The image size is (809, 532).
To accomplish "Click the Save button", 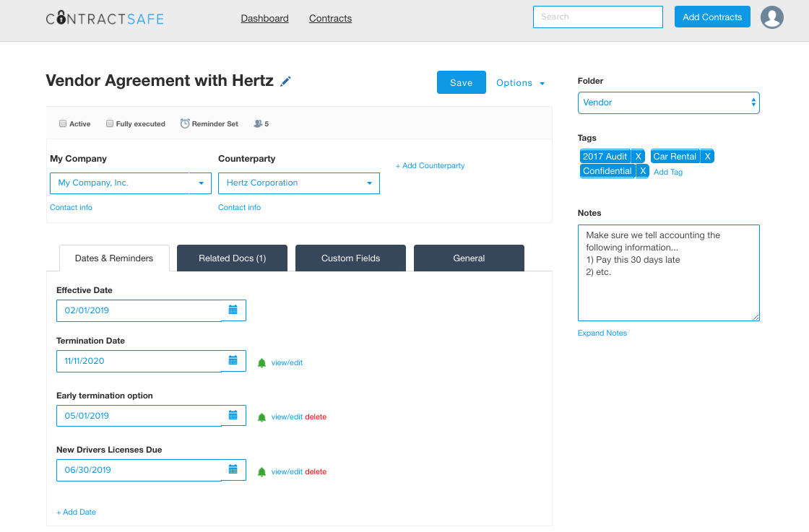I will (461, 82).
